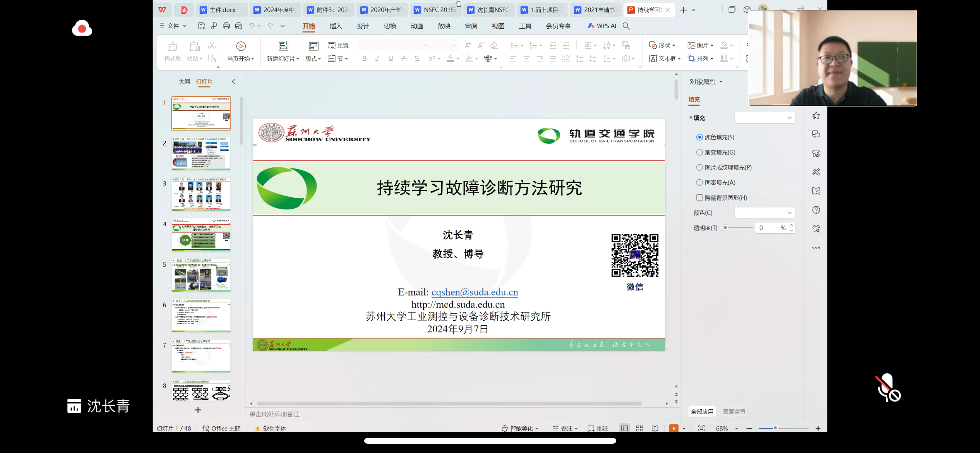Image resolution: width=980 pixels, height=453 pixels.
Task: Click the Apply to All button
Action: (702, 412)
